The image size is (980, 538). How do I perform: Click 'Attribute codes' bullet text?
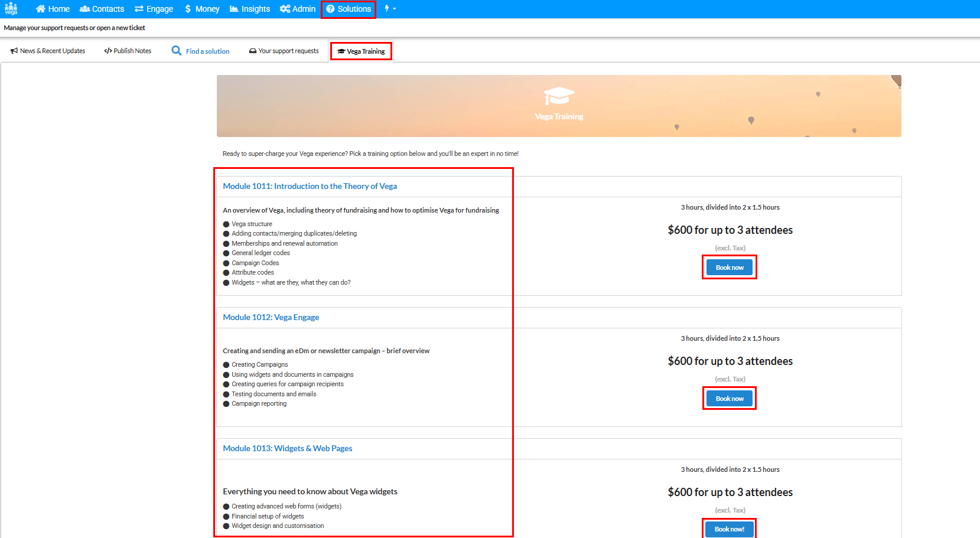[253, 272]
